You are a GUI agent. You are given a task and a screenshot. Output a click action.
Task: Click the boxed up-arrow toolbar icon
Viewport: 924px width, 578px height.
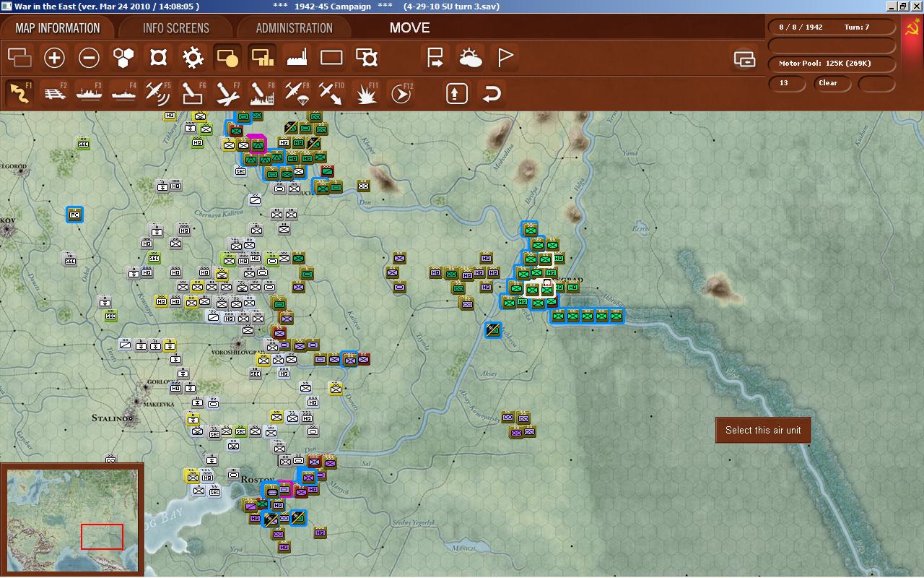(x=456, y=93)
